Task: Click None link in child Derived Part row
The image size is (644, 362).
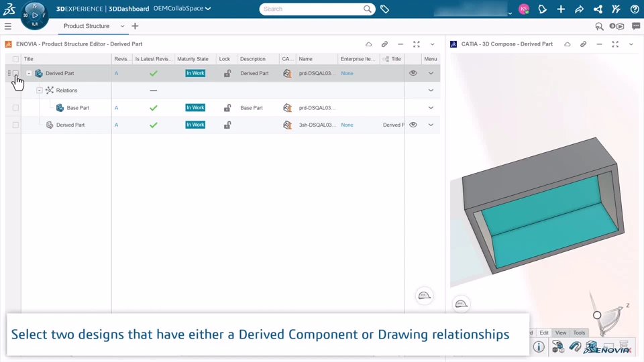Action: pyautogui.click(x=347, y=125)
